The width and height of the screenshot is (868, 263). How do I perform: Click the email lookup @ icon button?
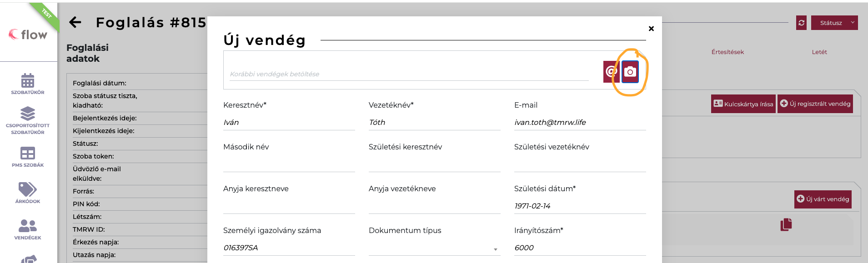tap(610, 72)
